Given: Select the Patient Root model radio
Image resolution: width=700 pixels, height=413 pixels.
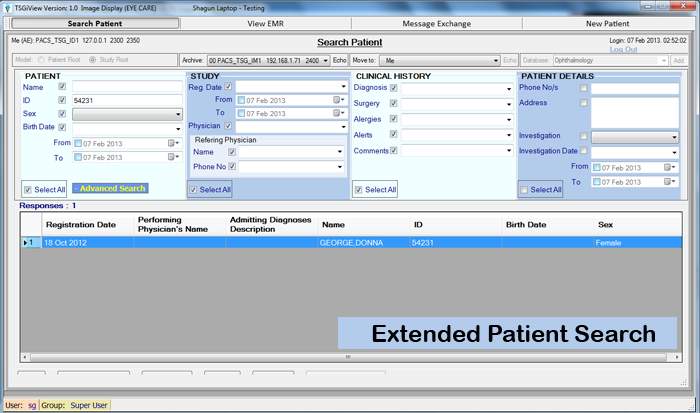Looking at the screenshot, I should [x=41, y=59].
